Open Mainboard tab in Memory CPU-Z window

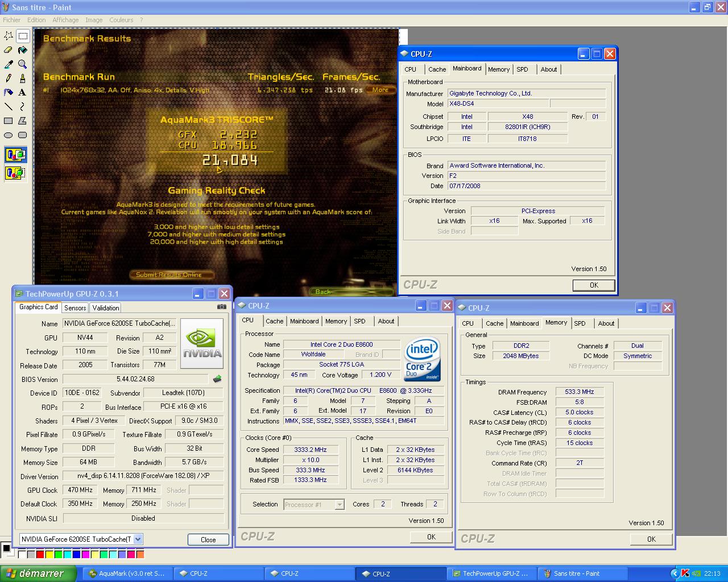[x=524, y=323]
